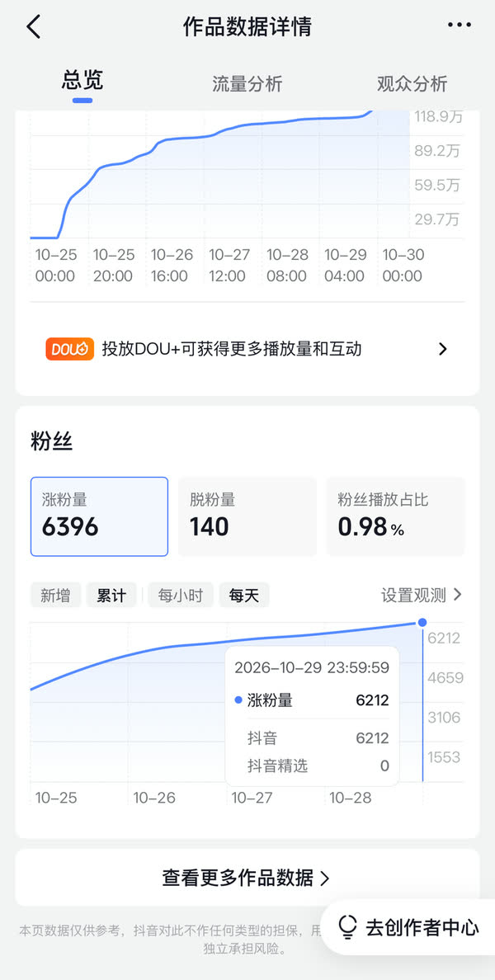This screenshot has height=980, width=495.
Task: Tap the 10-30 00:00 time label
Action: [x=403, y=265]
